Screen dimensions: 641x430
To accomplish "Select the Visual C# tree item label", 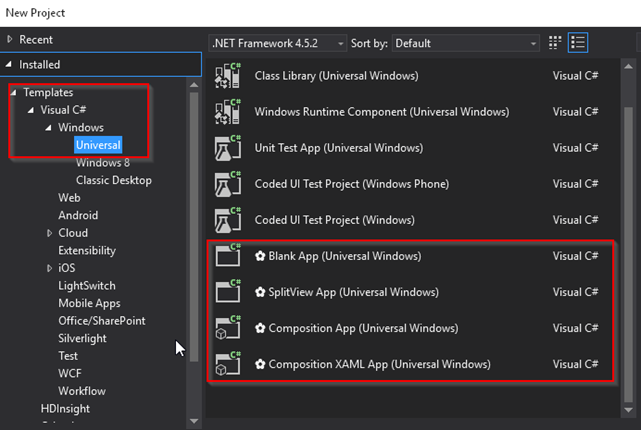I will tap(63, 110).
